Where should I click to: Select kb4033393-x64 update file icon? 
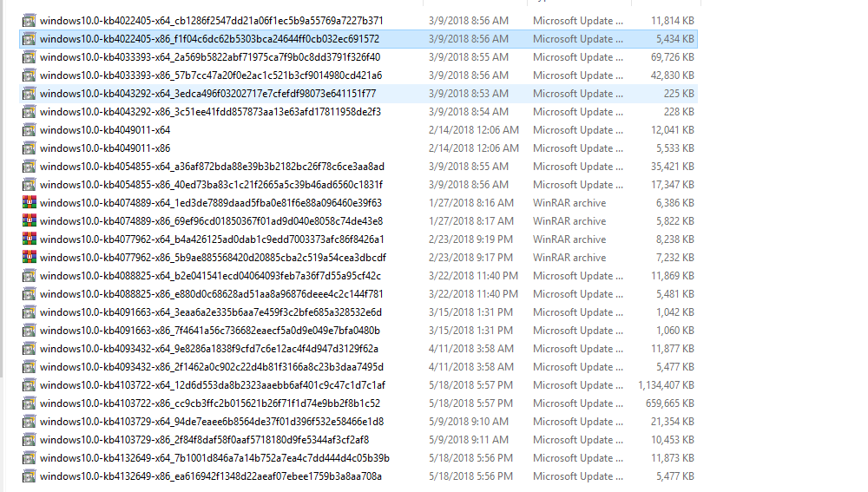(30, 57)
